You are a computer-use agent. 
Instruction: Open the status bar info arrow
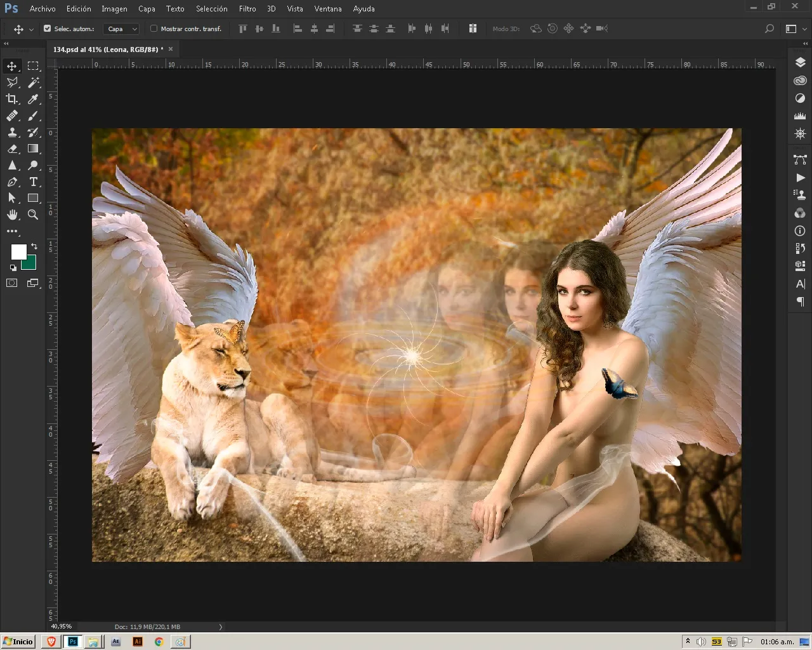point(221,627)
